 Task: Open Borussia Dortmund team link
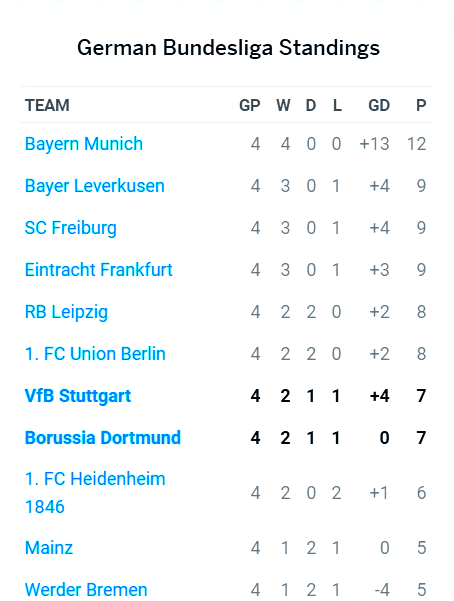tap(103, 438)
